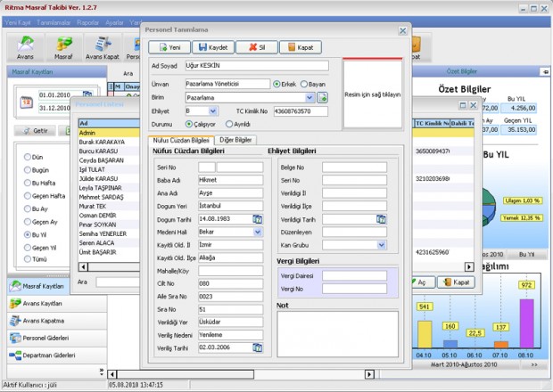The height and width of the screenshot is (392, 553).
Task: Open Raporlar menu
Action: click(x=87, y=22)
